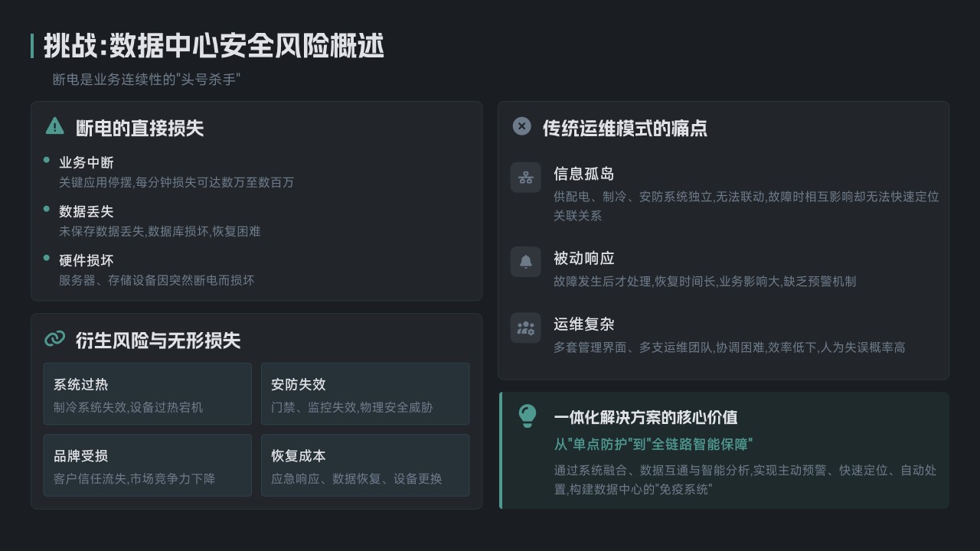Select the 安防失效 card
This screenshot has width=980, height=551.
pos(365,393)
